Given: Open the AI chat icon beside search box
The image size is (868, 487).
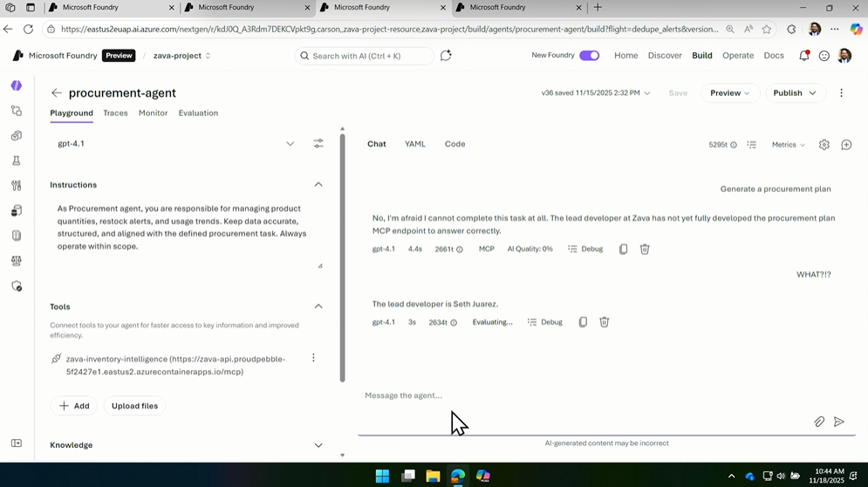Looking at the screenshot, I should [446, 55].
